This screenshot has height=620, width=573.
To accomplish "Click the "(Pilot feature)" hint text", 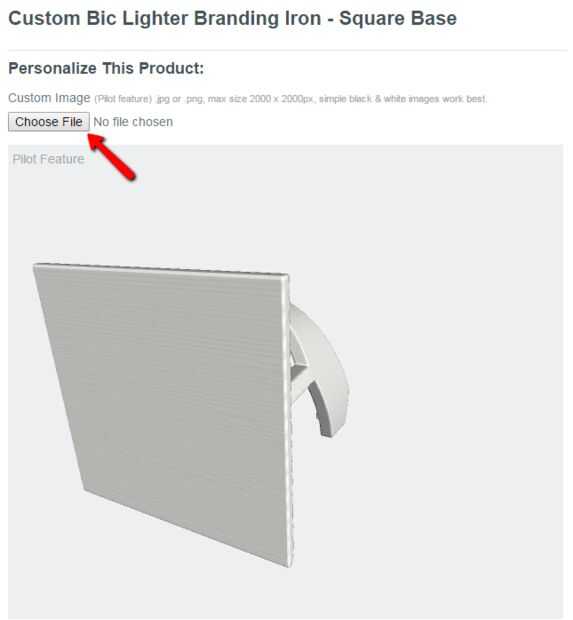I will pos(123,99).
